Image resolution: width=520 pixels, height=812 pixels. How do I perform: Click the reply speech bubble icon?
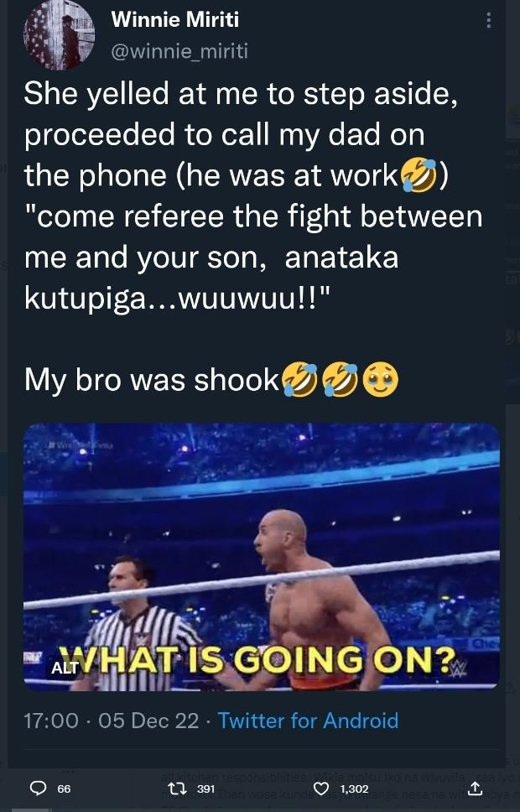click(x=38, y=789)
